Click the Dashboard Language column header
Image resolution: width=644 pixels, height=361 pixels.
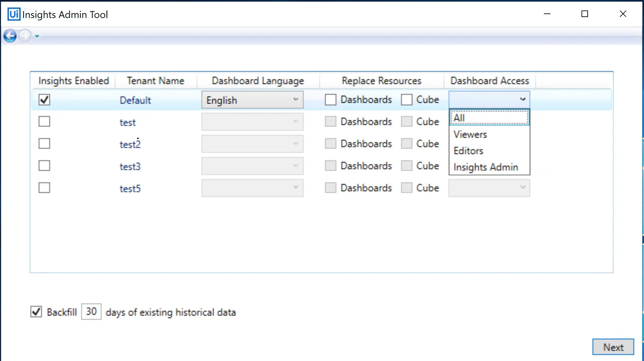tap(258, 81)
